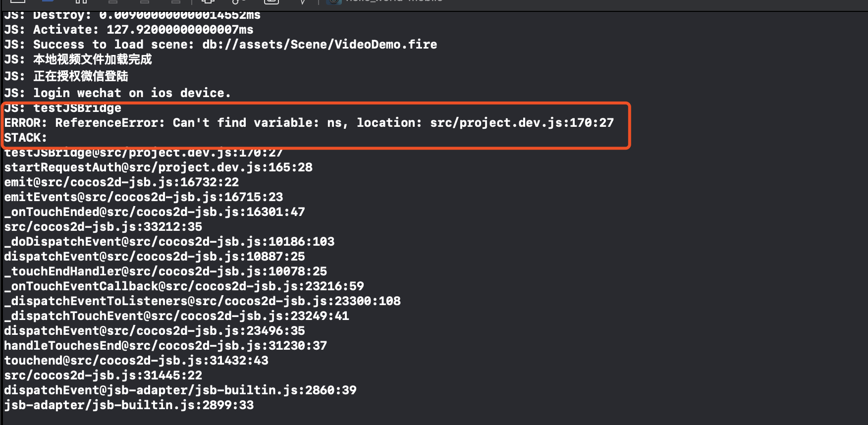Click the jsb-builtin.js:2899:33 last stack line

pos(129,405)
